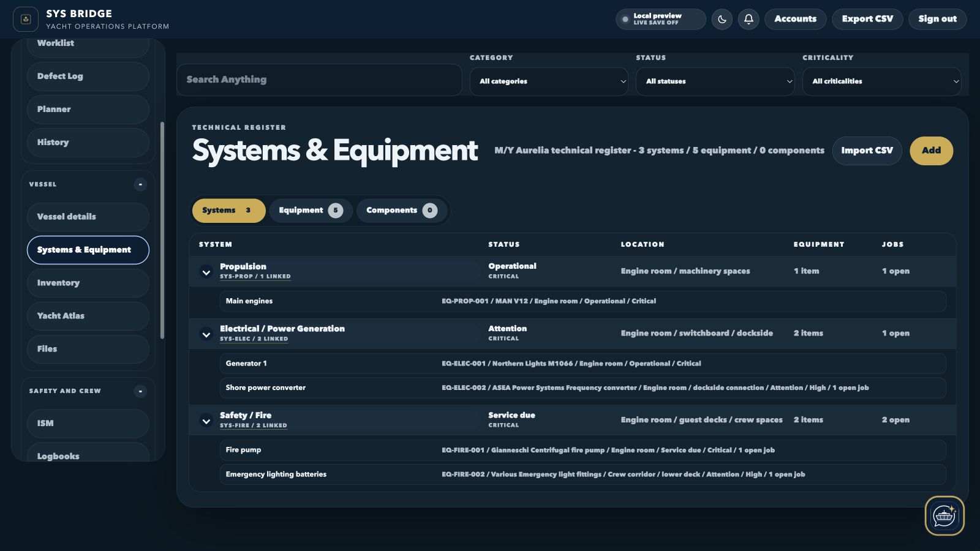Click Export CSV button
The width and height of the screenshot is (980, 551).
tap(867, 19)
